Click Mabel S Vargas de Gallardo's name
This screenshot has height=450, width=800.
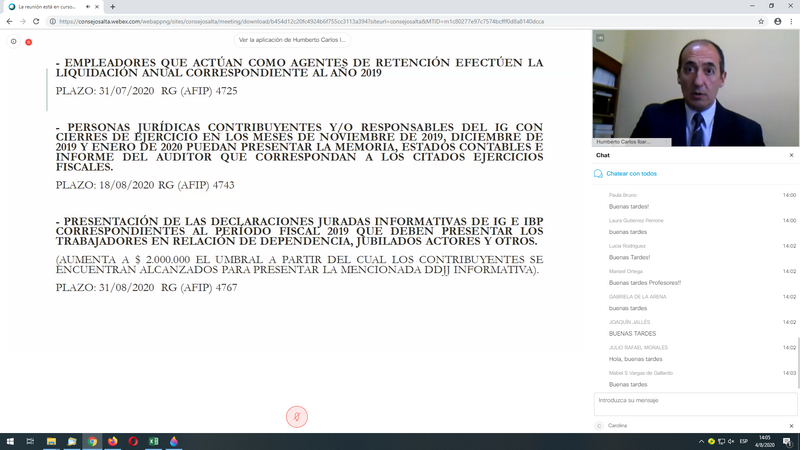point(641,373)
